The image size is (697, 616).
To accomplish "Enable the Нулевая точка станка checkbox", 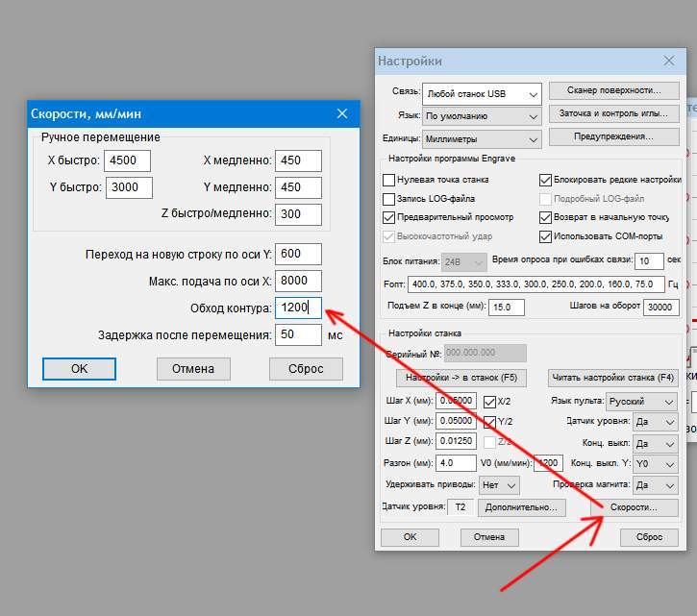I will point(389,180).
